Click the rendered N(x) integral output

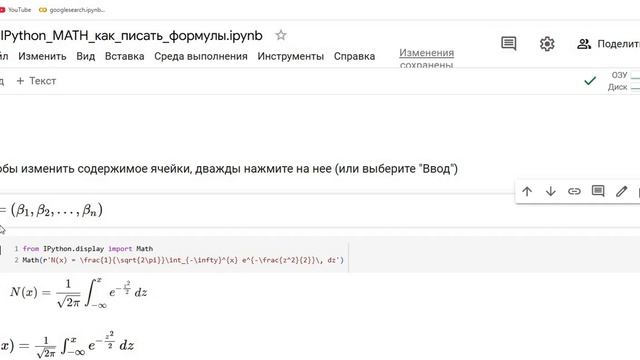(78, 293)
